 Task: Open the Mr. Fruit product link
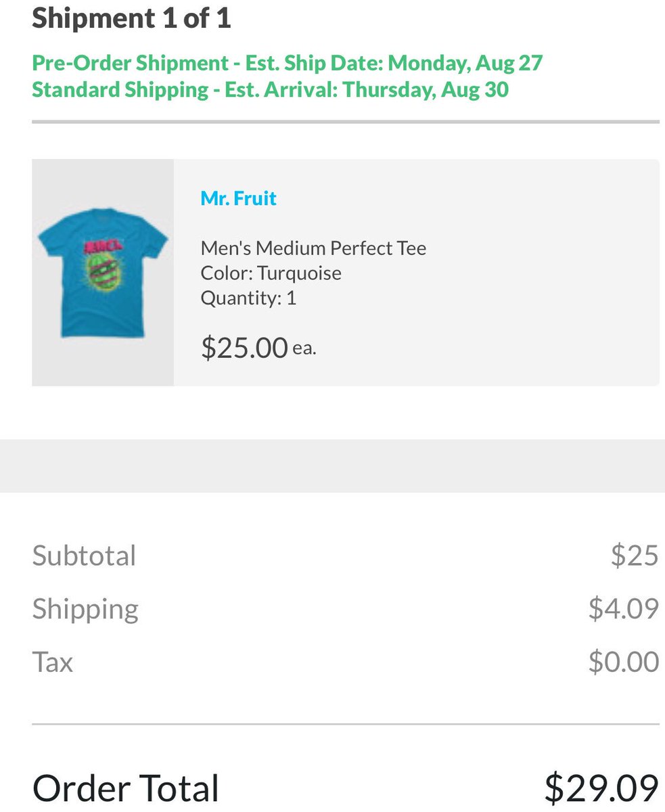point(238,198)
